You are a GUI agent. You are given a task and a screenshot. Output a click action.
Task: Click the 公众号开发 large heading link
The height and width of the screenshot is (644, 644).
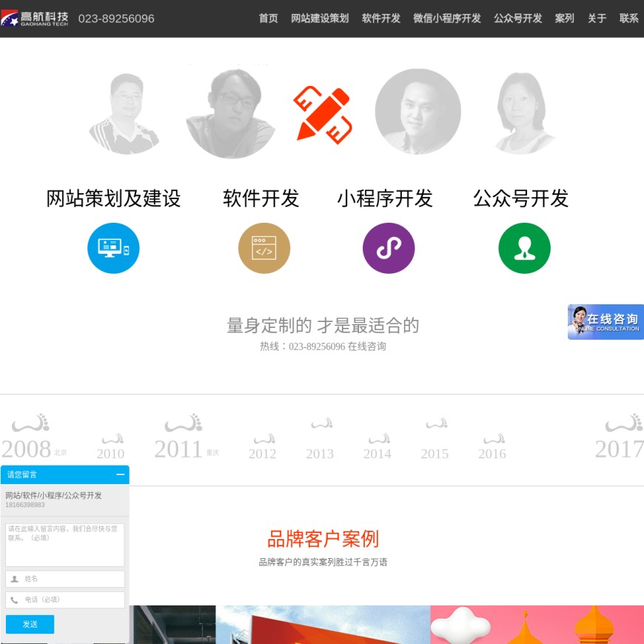coord(521,198)
